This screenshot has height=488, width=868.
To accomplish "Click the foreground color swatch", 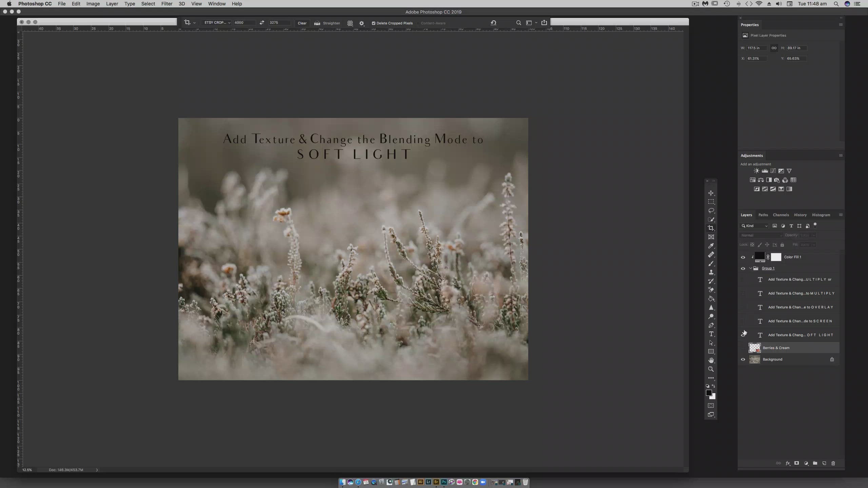I will [x=709, y=393].
